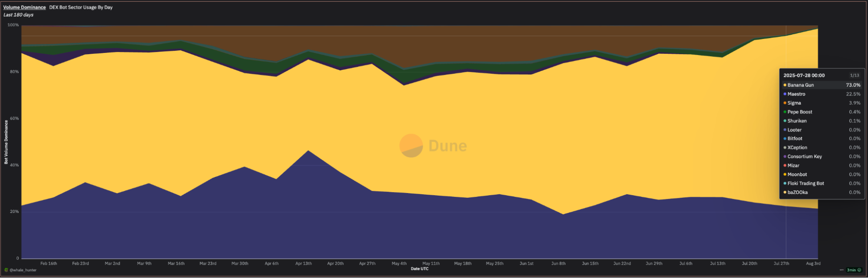Click the Mar 16th axis label
The width and height of the screenshot is (868, 278).
(176, 264)
